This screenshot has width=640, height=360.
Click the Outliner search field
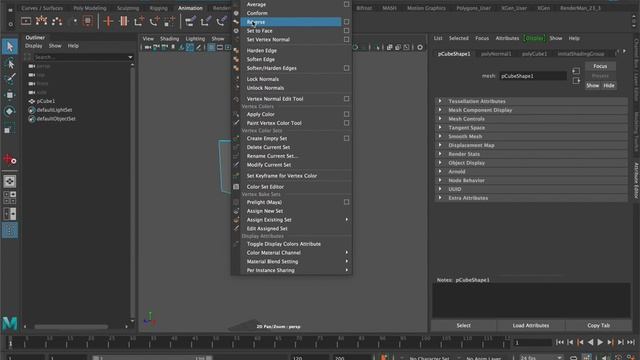point(80,57)
